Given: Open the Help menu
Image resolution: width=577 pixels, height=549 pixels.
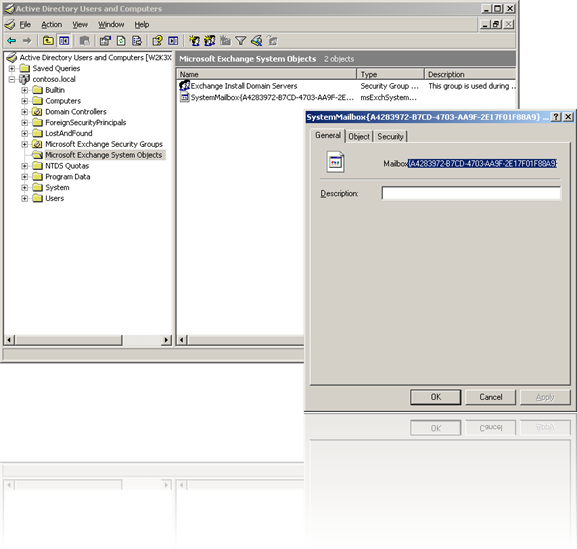Looking at the screenshot, I should point(142,25).
